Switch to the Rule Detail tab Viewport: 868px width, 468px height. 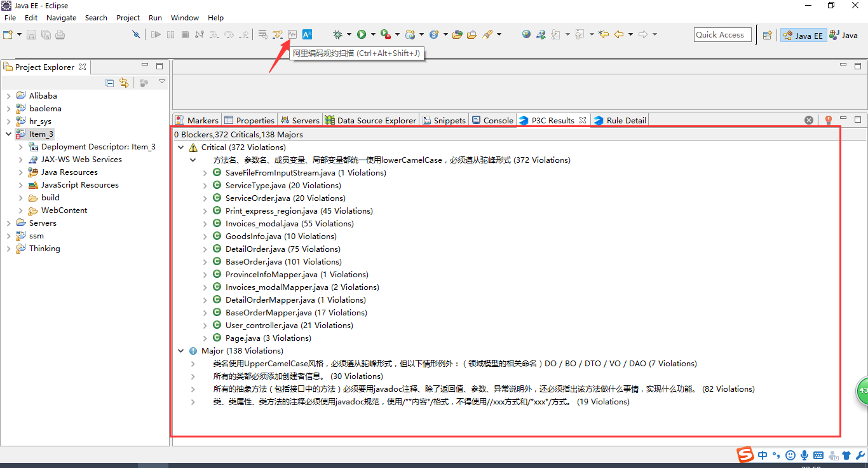620,120
